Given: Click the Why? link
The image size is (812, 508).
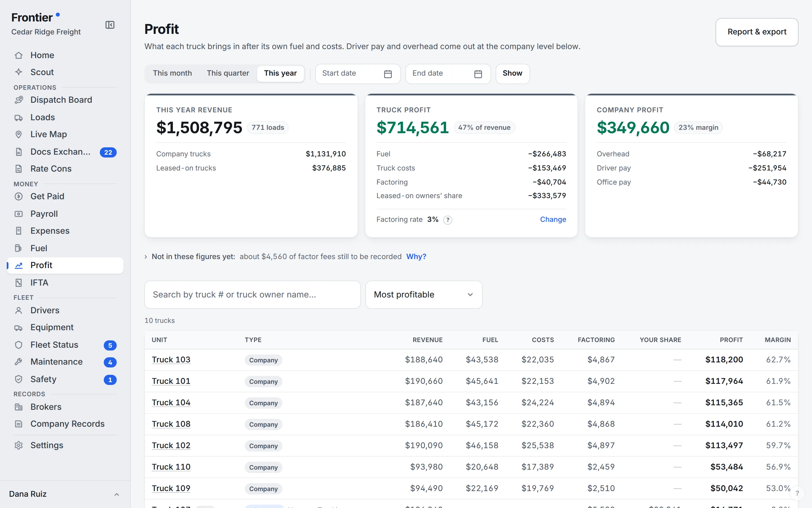Looking at the screenshot, I should [x=416, y=257].
